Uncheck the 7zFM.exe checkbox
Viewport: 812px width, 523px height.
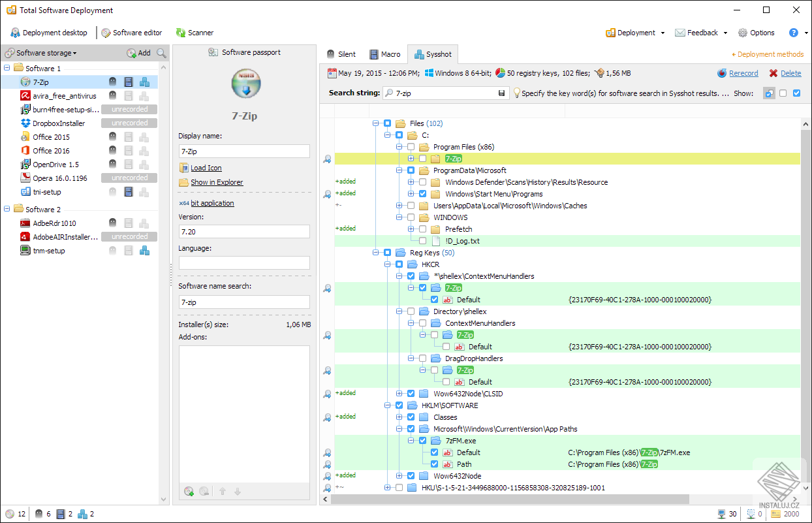[423, 441]
